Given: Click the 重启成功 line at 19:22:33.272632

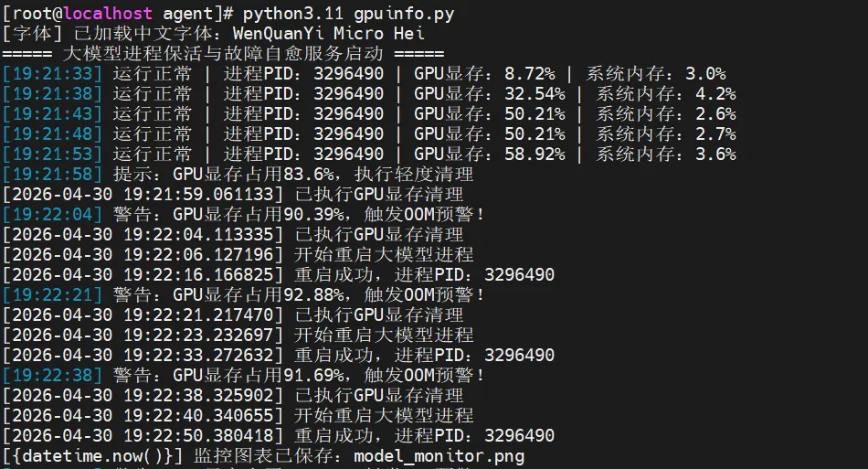Looking at the screenshot, I should 279,355.
